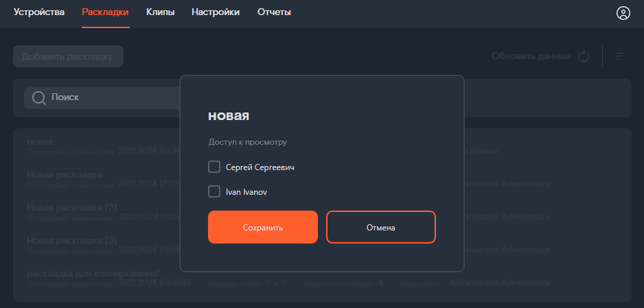Image resolution: width=644 pixels, height=308 pixels.
Task: Click the refresh data circular arrows icon
Action: coord(584,57)
